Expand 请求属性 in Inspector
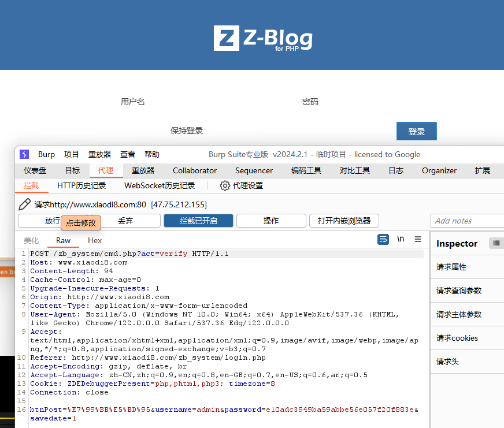The width and height of the screenshot is (504, 428). (x=467, y=267)
